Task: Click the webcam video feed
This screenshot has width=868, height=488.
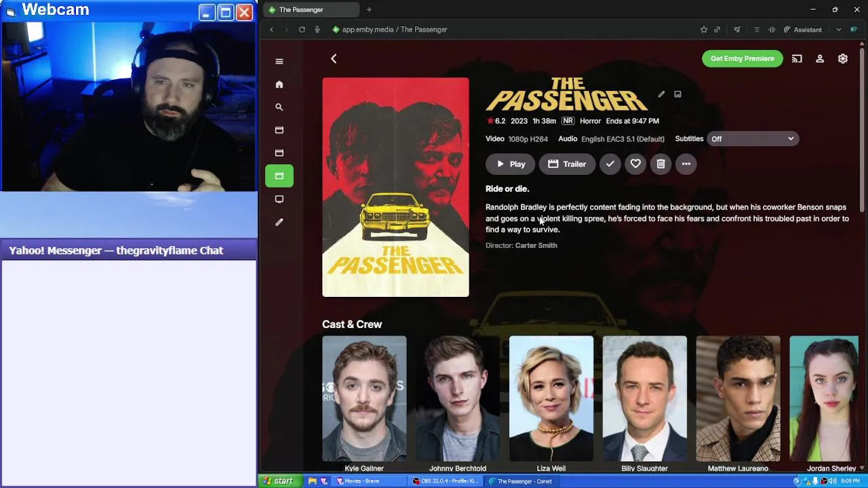Action: pos(129,106)
